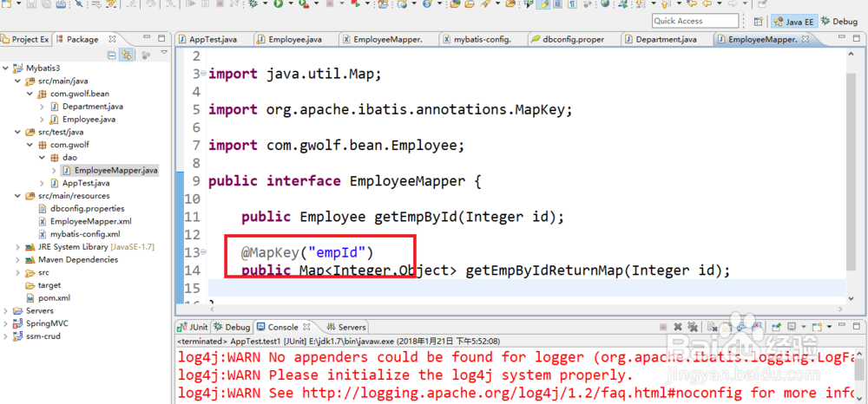The width and height of the screenshot is (868, 404).
Task: Select EmployeeMapper.java in the tree
Action: point(110,170)
